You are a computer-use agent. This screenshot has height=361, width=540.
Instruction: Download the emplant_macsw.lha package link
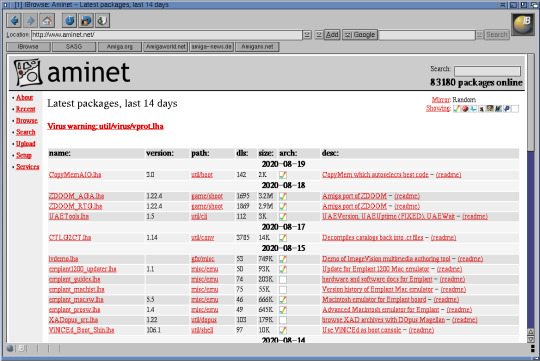click(x=76, y=300)
